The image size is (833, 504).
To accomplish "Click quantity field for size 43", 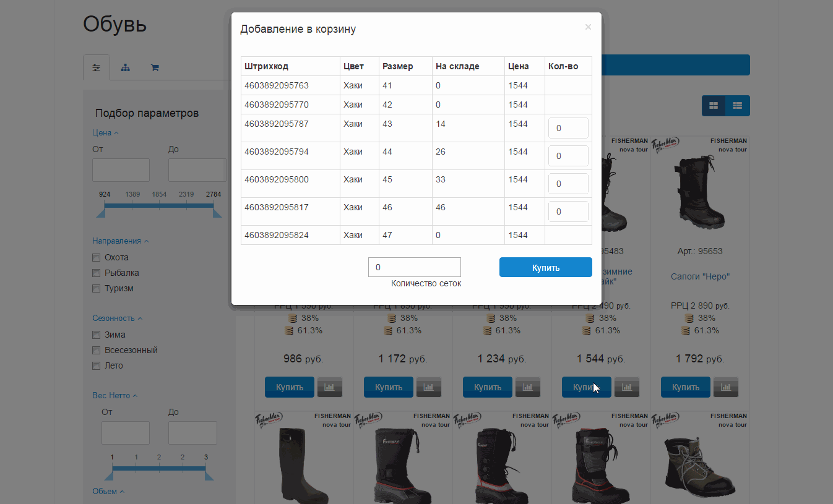I will point(568,129).
